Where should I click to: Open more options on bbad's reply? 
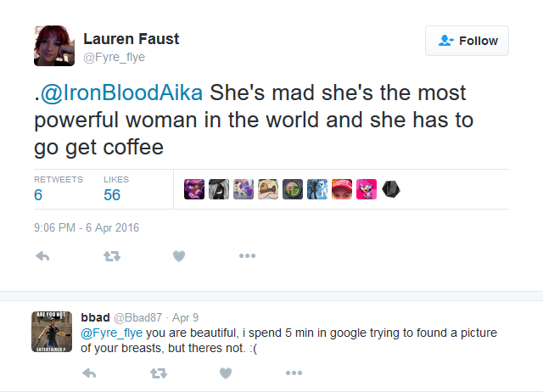[x=294, y=372]
